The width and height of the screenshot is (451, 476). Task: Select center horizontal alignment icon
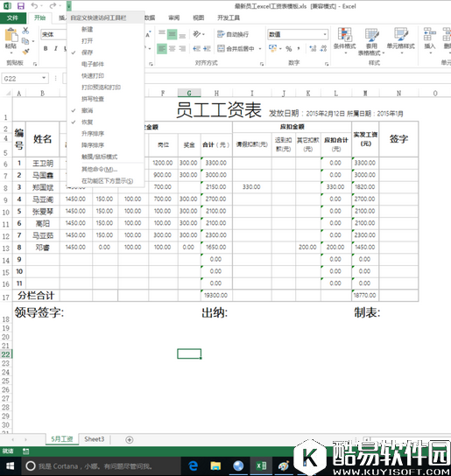point(172,49)
